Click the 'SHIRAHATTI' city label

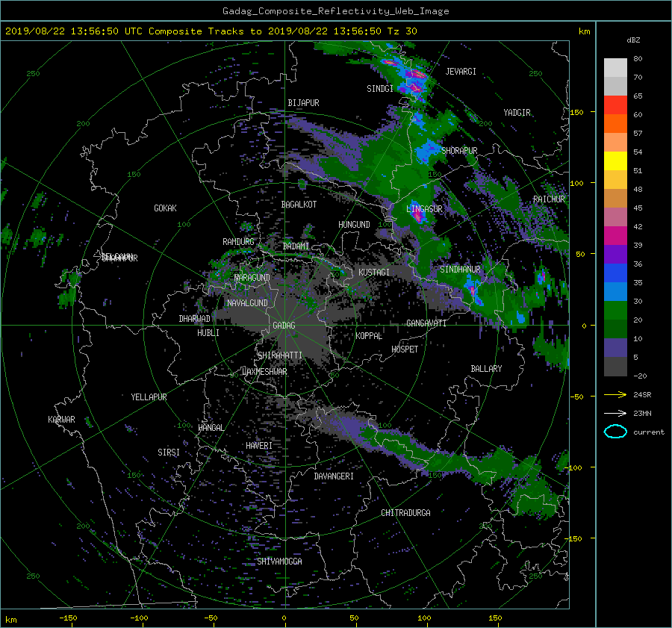(280, 355)
